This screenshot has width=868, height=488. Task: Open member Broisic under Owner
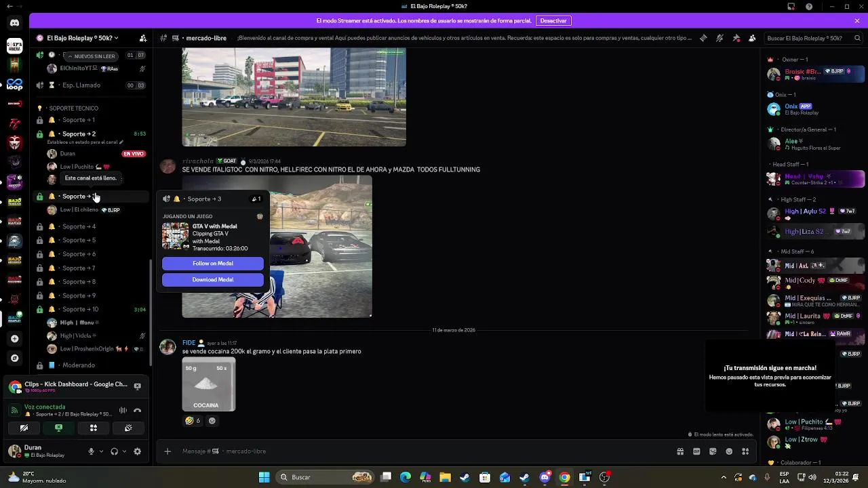816,74
